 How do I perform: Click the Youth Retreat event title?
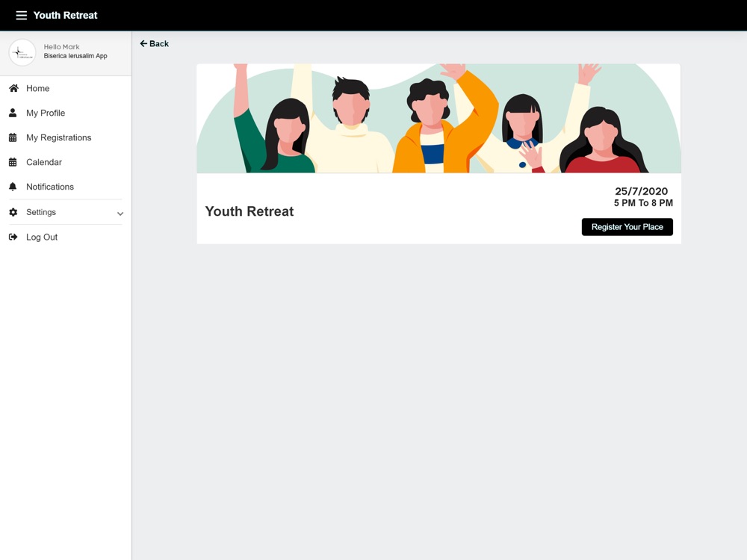(249, 211)
